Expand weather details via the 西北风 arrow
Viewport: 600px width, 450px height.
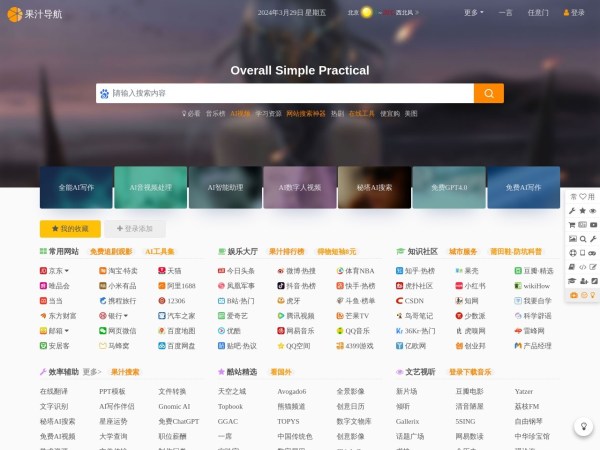417,13
